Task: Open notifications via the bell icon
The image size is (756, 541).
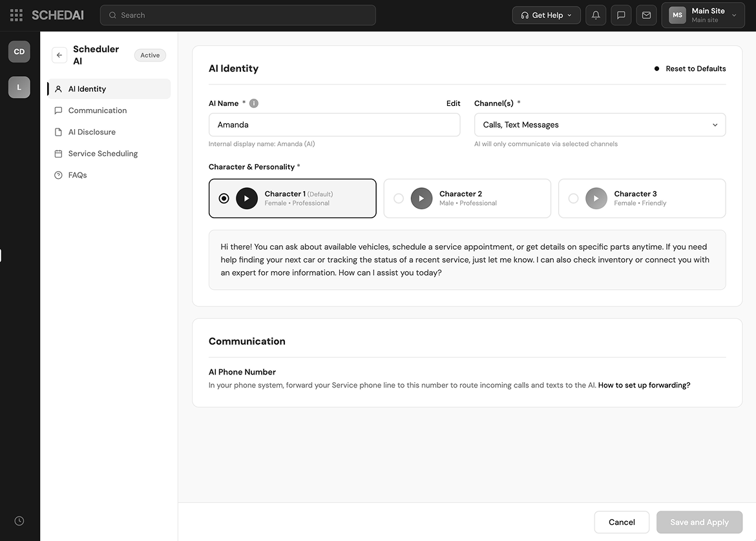Action: 595,15
